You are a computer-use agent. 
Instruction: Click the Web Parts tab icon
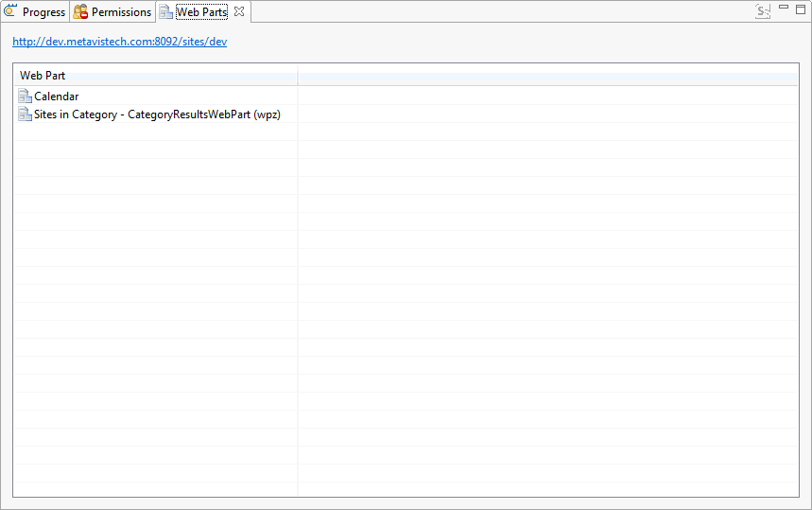[165, 12]
